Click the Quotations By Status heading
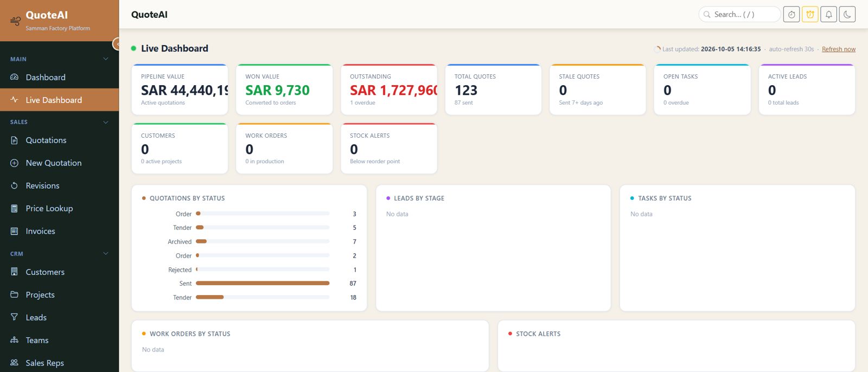This screenshot has height=372, width=868. [187, 198]
